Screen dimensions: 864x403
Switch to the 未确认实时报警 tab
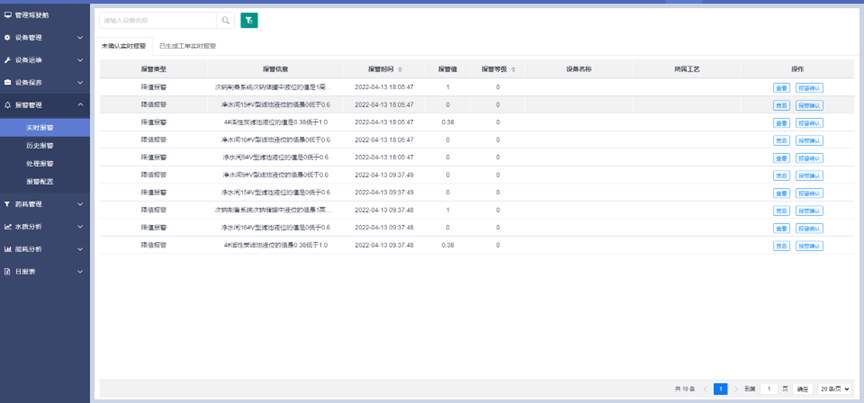coord(124,46)
